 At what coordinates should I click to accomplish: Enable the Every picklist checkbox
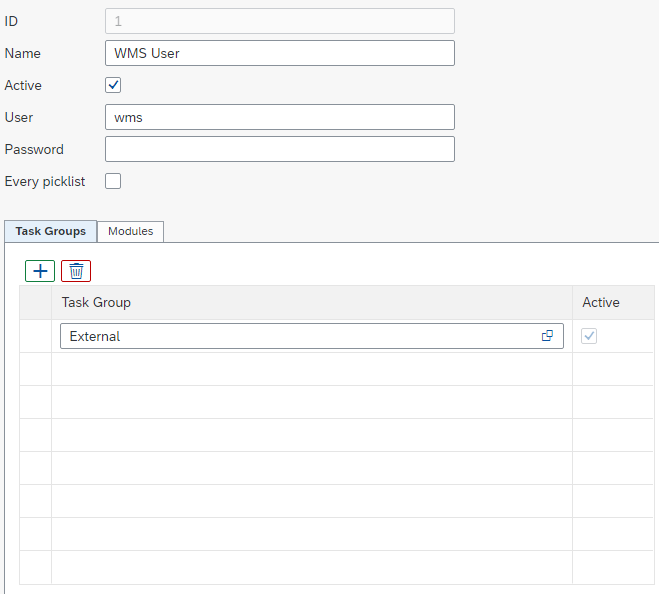click(x=113, y=181)
